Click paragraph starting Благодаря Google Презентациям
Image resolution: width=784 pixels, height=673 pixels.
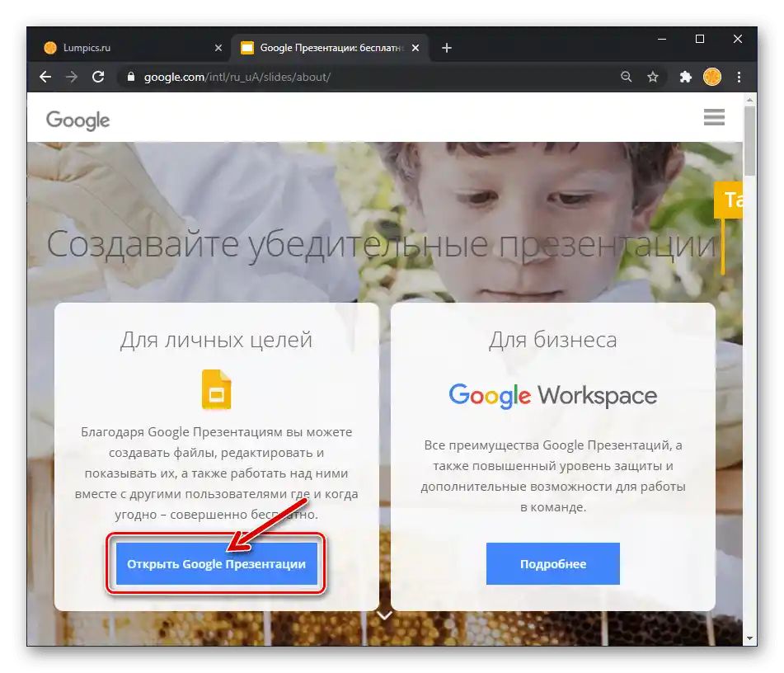point(217,473)
